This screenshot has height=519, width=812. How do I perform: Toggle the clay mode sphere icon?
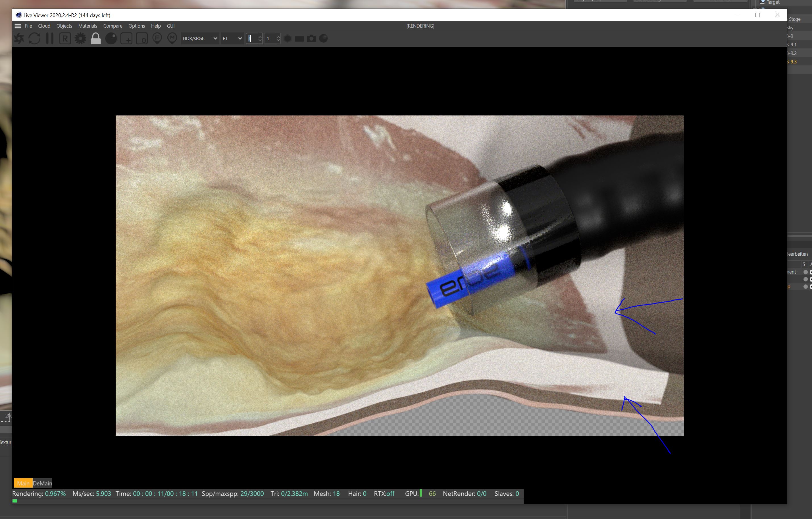[111, 38]
